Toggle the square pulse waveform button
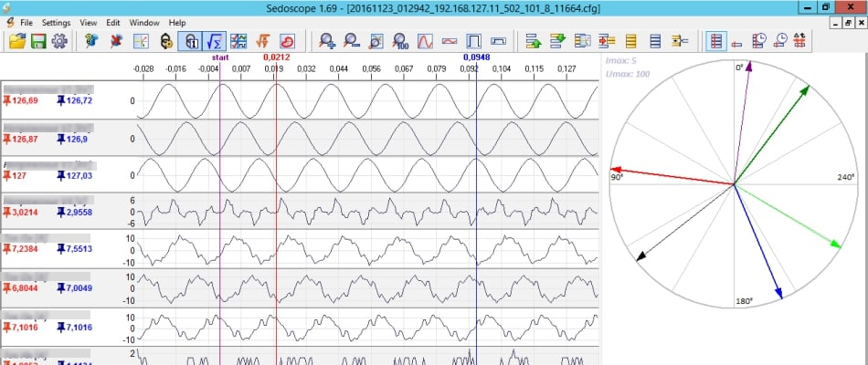The width and height of the screenshot is (868, 365). point(474,41)
